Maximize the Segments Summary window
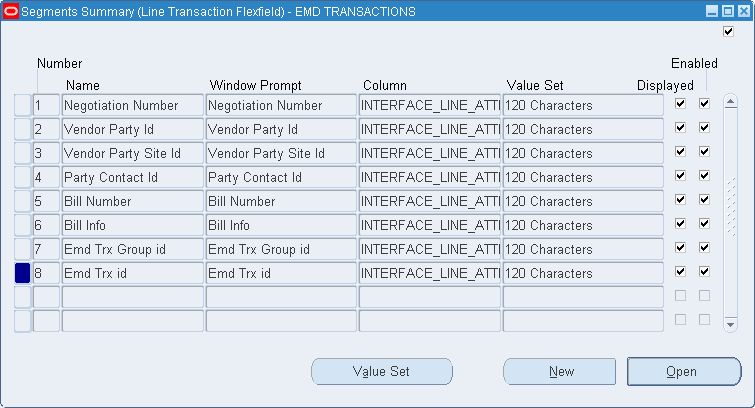 [x=727, y=11]
